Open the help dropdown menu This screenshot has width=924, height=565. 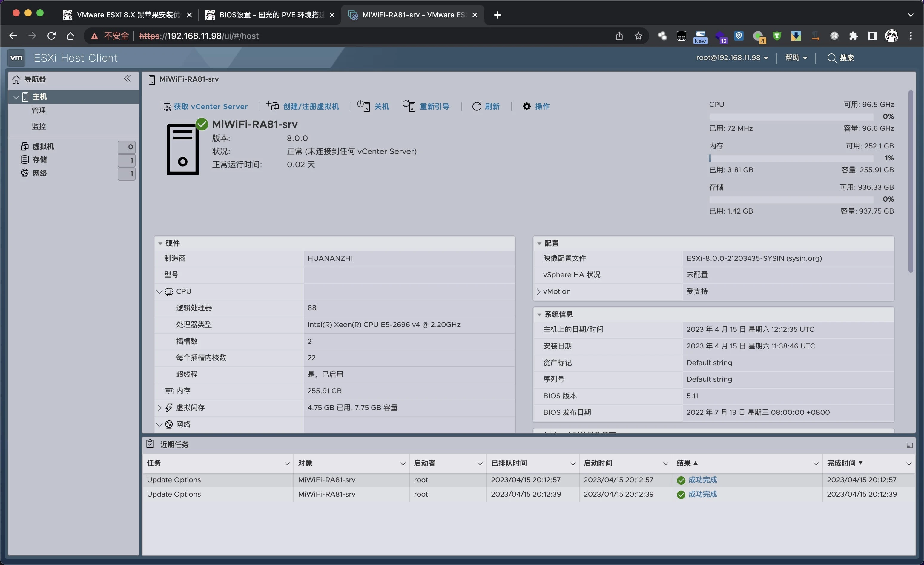click(x=796, y=58)
